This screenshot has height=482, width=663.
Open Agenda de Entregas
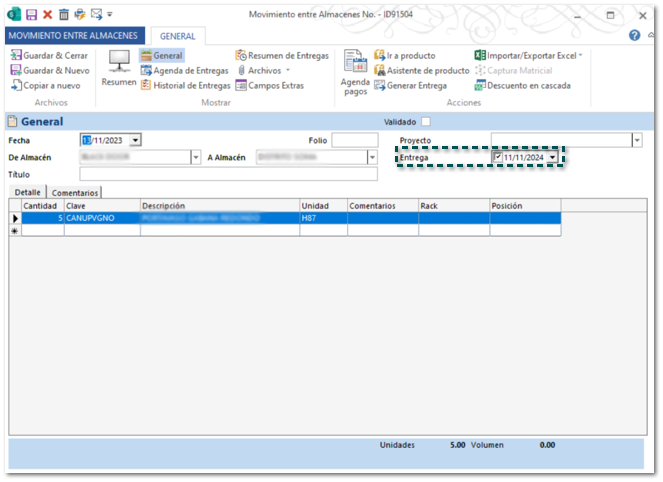184,70
